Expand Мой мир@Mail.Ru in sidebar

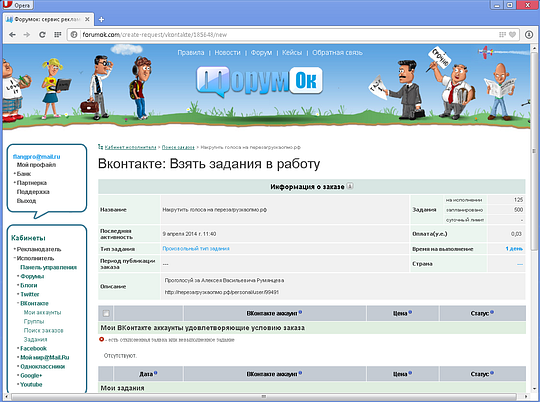point(45,358)
